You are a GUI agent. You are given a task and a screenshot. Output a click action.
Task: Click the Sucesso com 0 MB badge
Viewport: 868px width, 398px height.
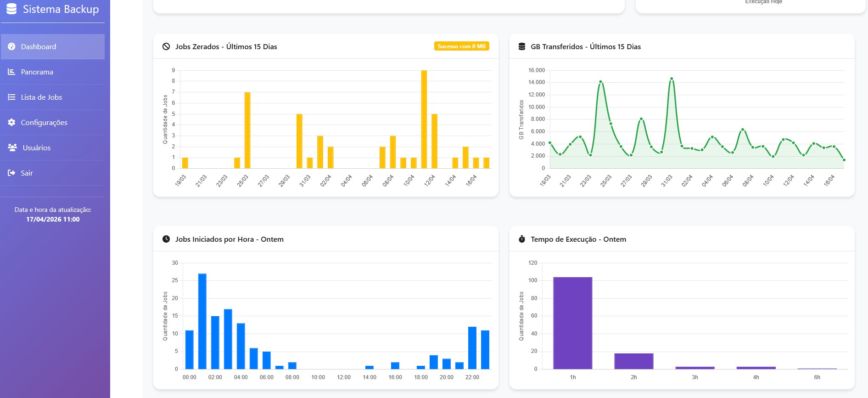pos(461,46)
